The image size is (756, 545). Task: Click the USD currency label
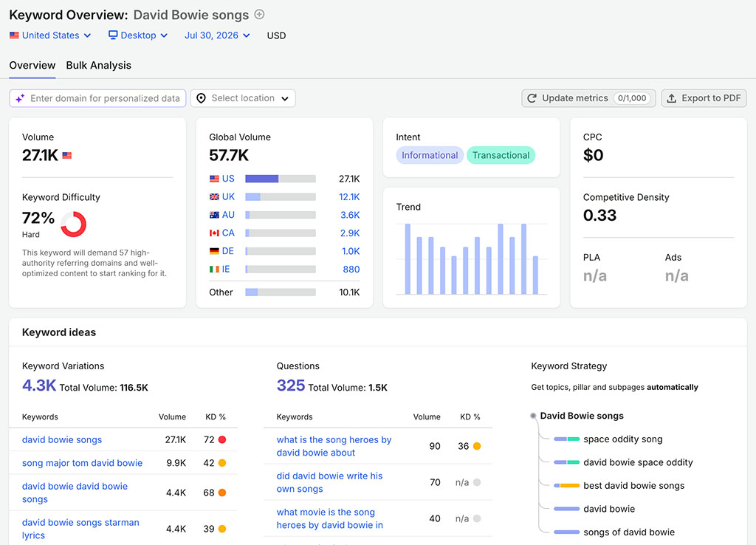coord(276,35)
